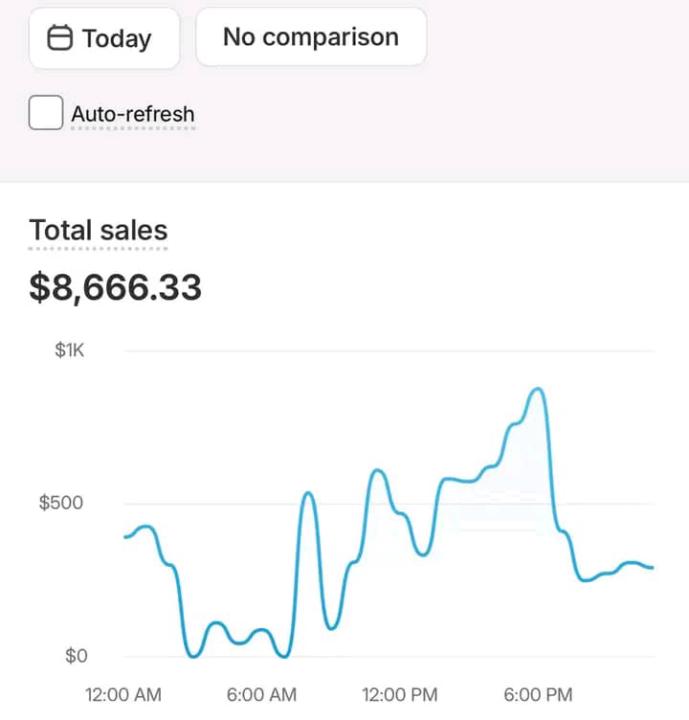Click the right end of the sales line
Viewport: 689px width, 720px height.
coord(651,567)
